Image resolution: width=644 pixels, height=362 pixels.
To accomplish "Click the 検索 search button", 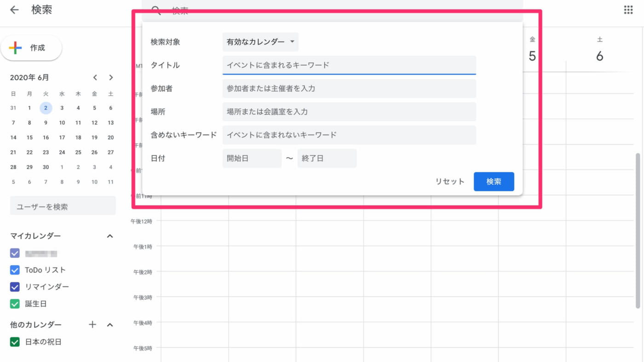I will coord(494,181).
